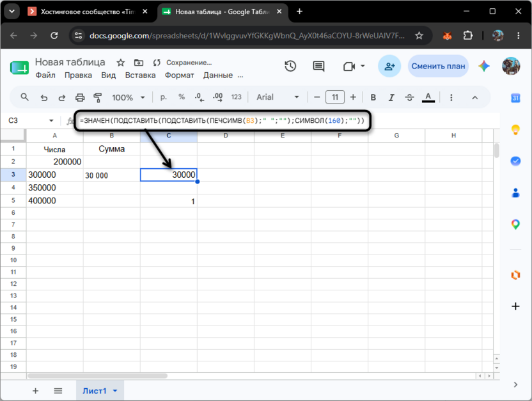
Task: Open Google Calendar side panel icon
Action: (x=515, y=98)
